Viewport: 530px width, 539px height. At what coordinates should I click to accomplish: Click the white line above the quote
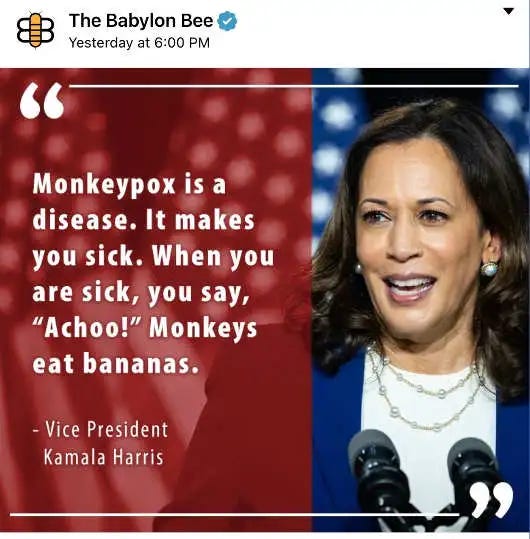tap(294, 86)
